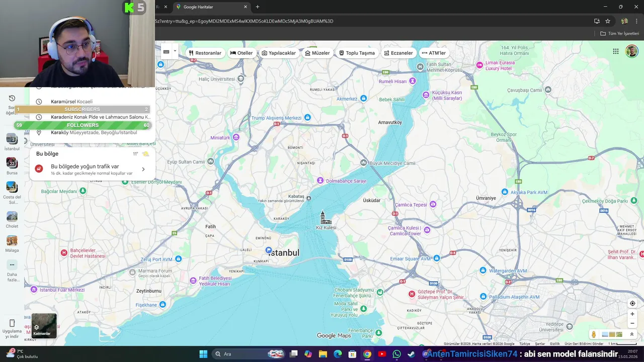
Task: Click the Miniatürk map pin
Action: [x=236, y=137]
